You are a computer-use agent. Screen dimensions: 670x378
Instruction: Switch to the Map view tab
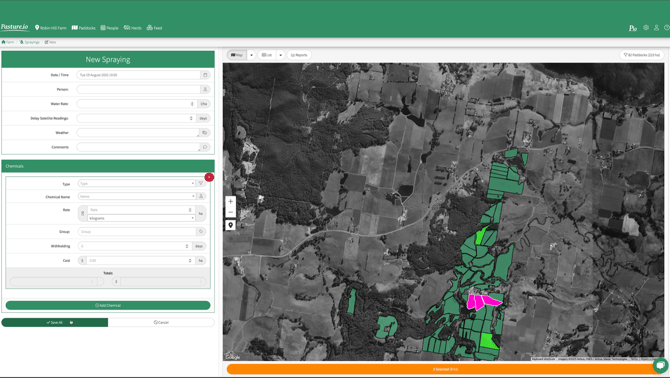[237, 55]
